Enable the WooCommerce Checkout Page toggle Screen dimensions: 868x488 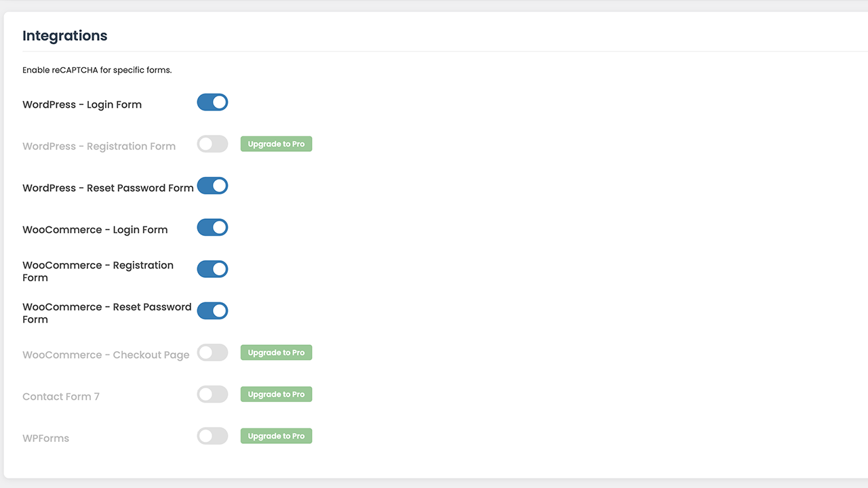(x=212, y=352)
